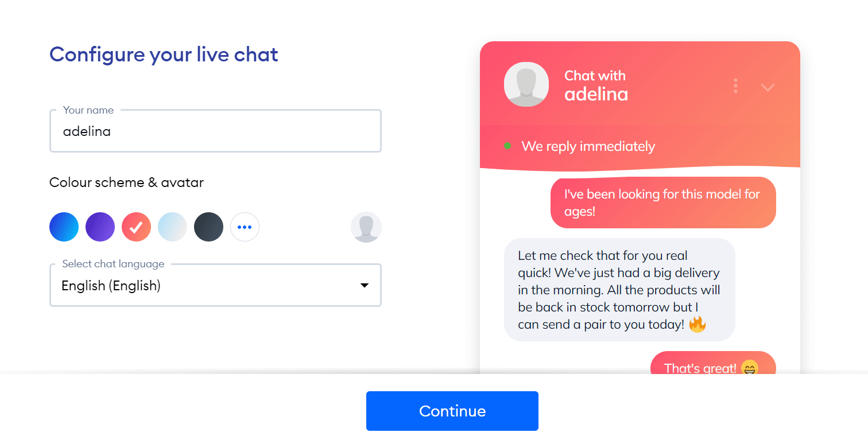The width and height of the screenshot is (868, 444).
Task: Collapse the chat preview using the down chevron
Action: pyautogui.click(x=767, y=87)
